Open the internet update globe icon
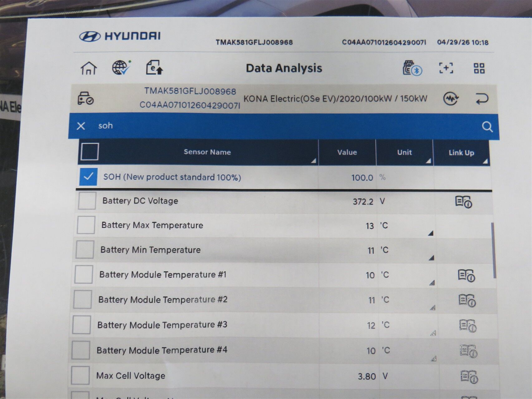The width and height of the screenshot is (532, 399). [x=121, y=67]
